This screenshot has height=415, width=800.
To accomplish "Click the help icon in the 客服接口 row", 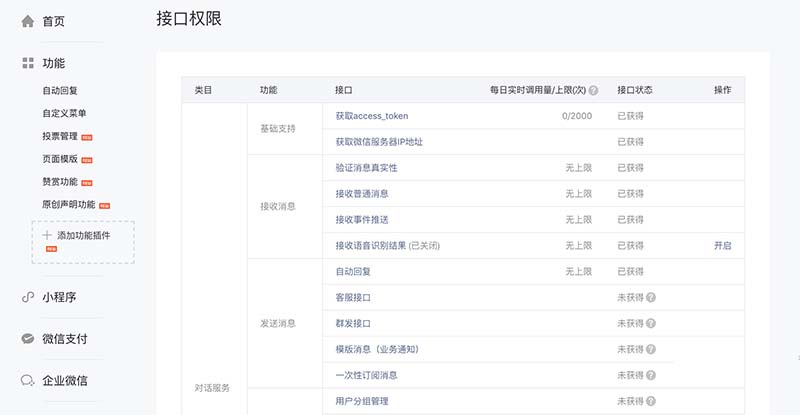I will (x=651, y=298).
